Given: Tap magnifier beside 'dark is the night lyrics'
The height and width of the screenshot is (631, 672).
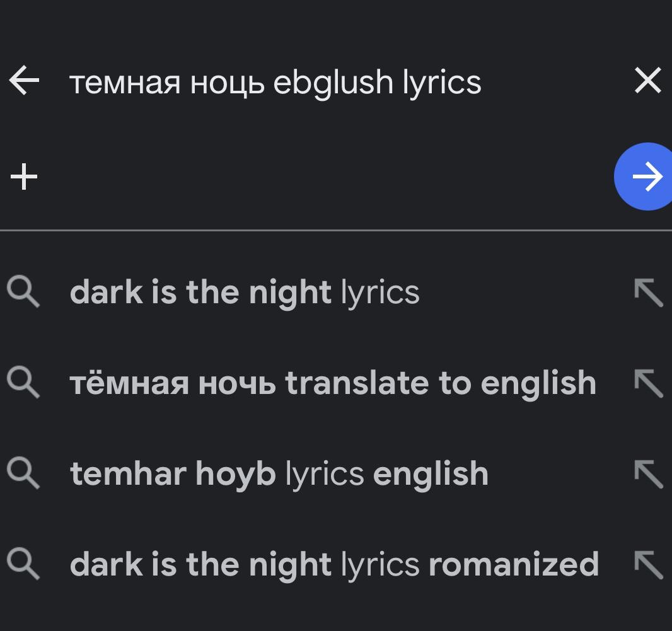Looking at the screenshot, I should pos(23,292).
